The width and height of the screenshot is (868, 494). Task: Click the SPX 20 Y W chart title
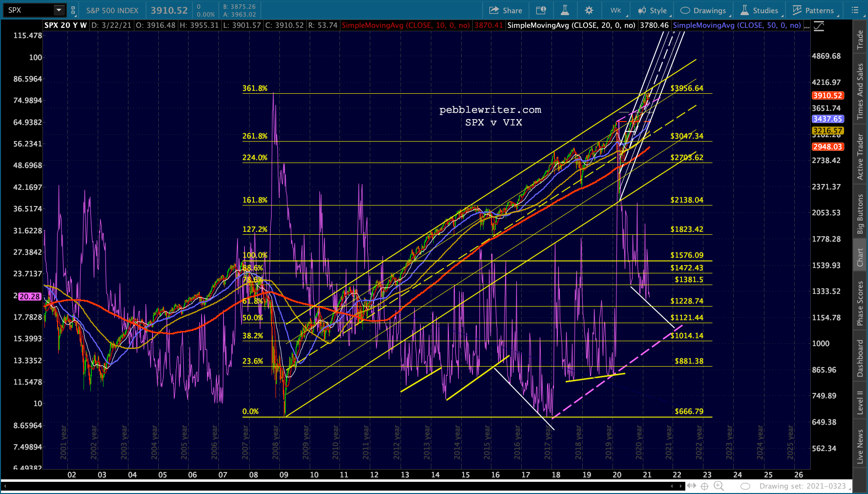tap(65, 25)
